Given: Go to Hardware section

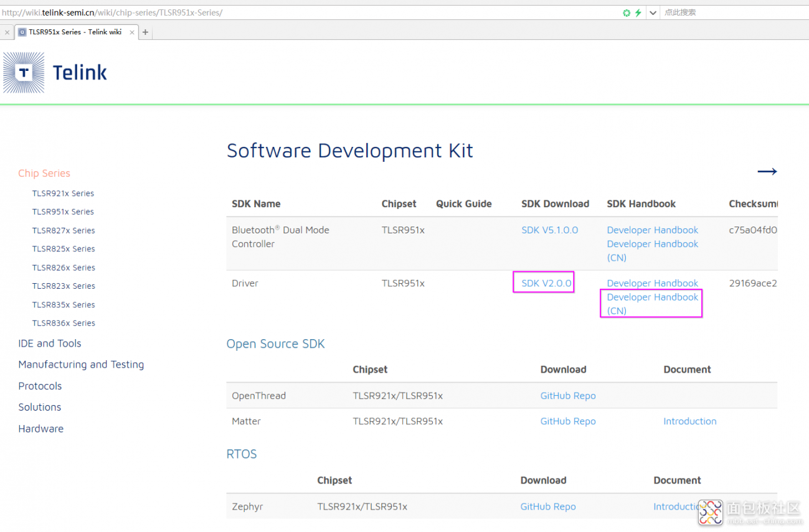Looking at the screenshot, I should coord(41,429).
